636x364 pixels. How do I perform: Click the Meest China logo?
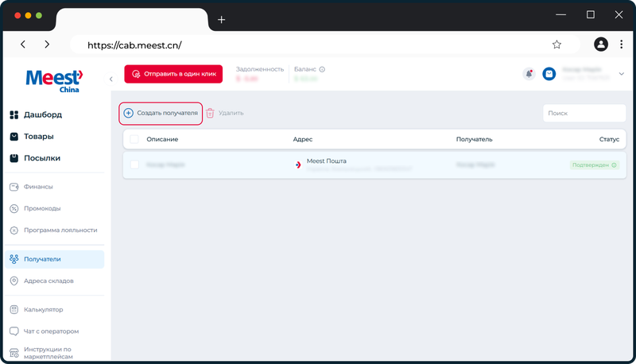tap(54, 81)
